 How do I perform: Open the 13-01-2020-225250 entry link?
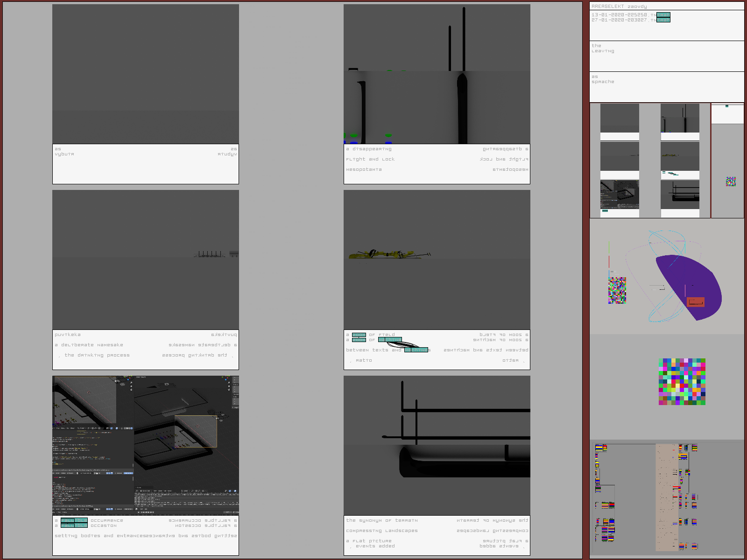pyautogui.click(x=663, y=15)
